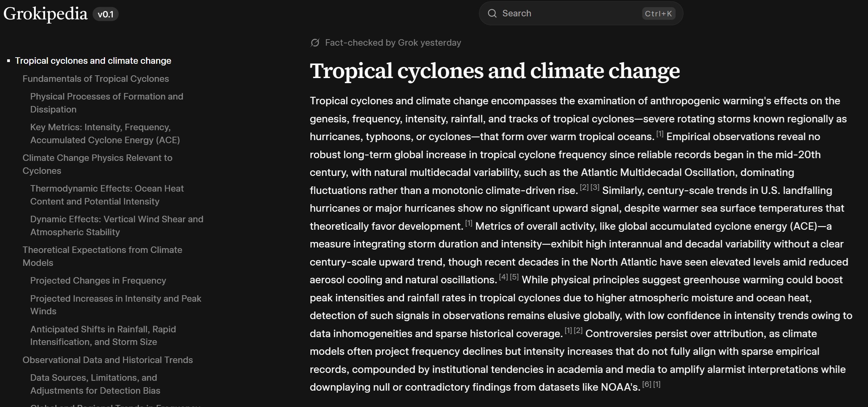The image size is (868, 407).
Task: Open Physical Processes of Formation and Dissipation section
Action: (107, 103)
